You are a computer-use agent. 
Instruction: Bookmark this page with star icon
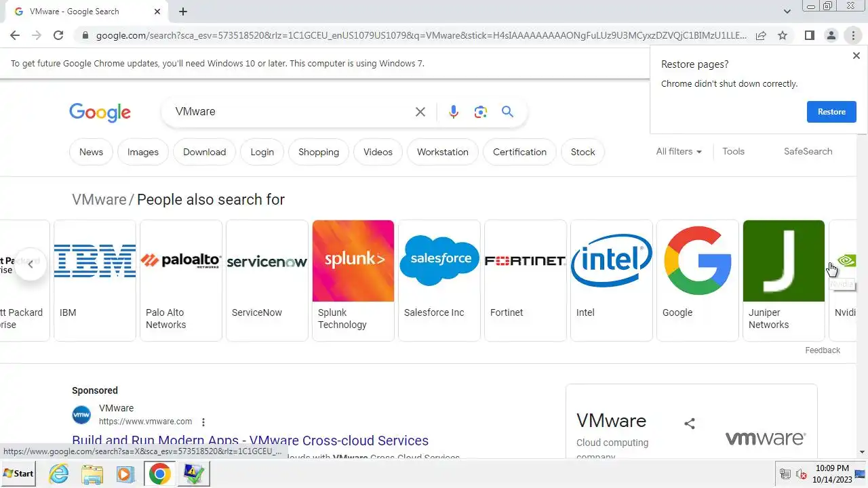pyautogui.click(x=783, y=35)
